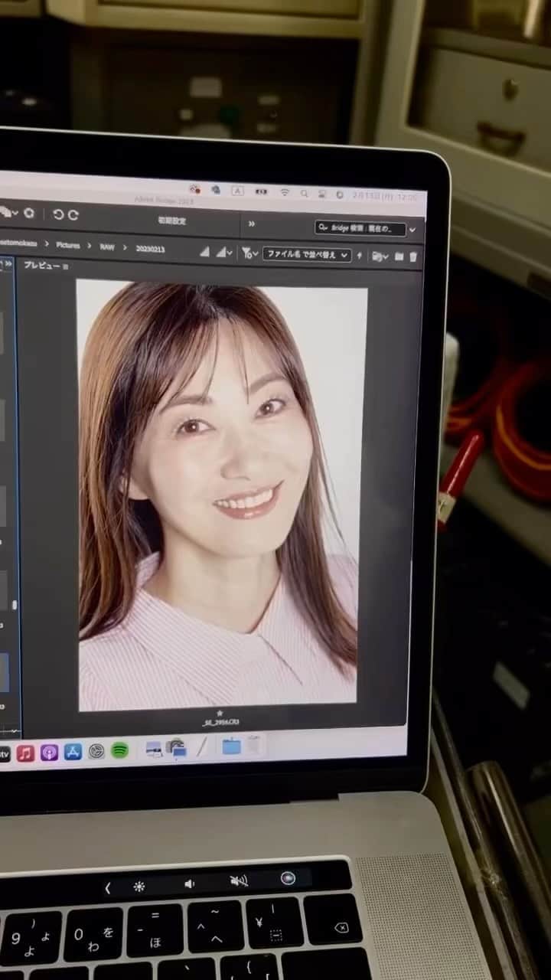Go to the Pictures folder in the path bar
Screen dimensions: 551x980
pos(67,246)
